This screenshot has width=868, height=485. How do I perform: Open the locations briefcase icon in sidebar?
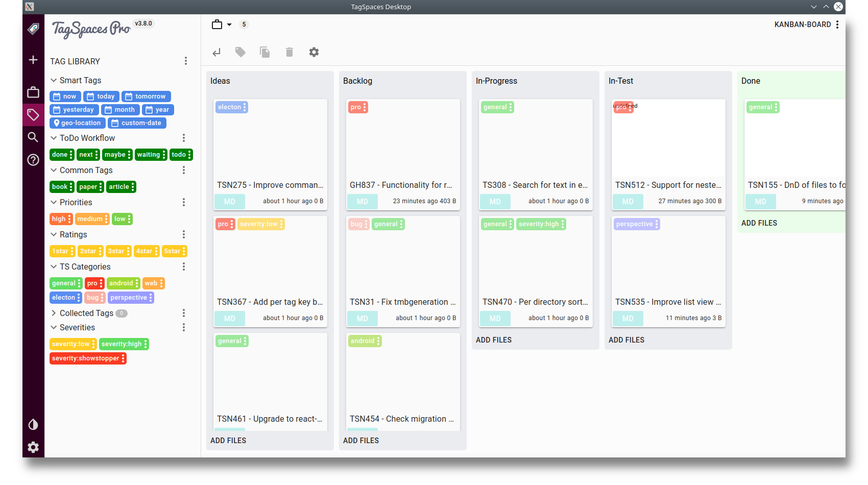pyautogui.click(x=33, y=92)
